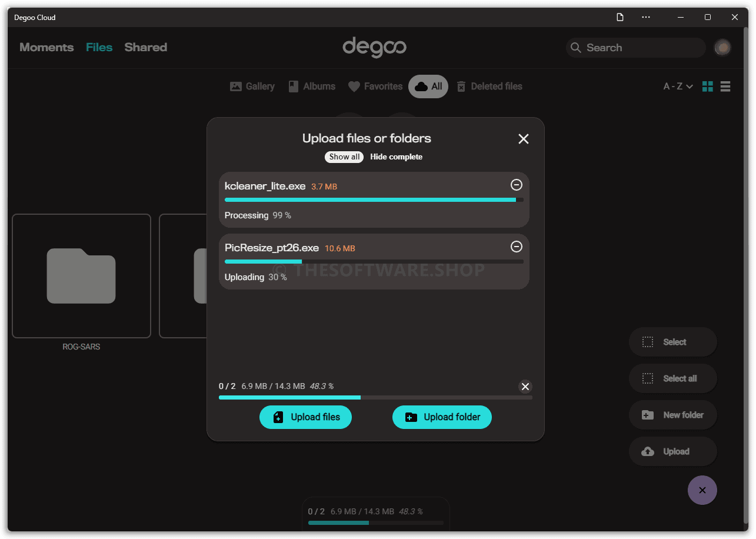Cancel the kcleaner_lite.exe upload via minus icon
The height and width of the screenshot is (539, 756).
click(x=516, y=185)
